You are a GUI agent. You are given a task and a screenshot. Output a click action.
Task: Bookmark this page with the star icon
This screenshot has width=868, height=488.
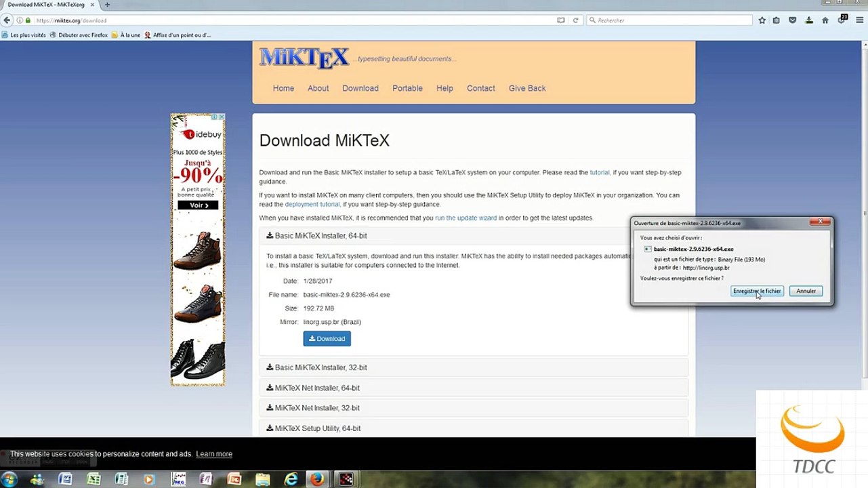click(762, 20)
